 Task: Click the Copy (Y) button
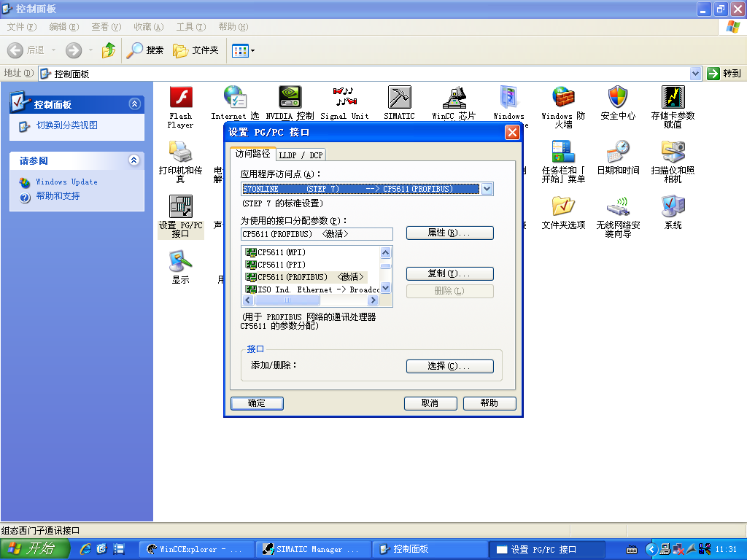point(449,274)
